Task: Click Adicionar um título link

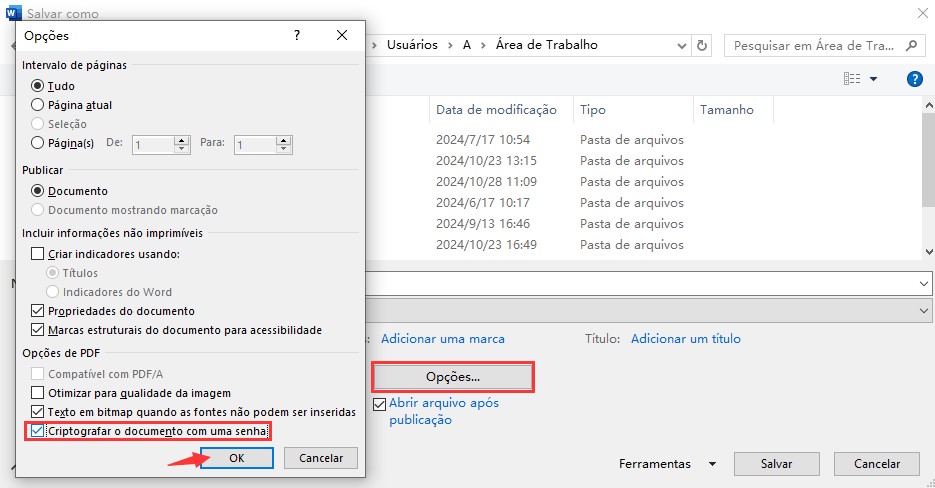Action: click(x=686, y=339)
